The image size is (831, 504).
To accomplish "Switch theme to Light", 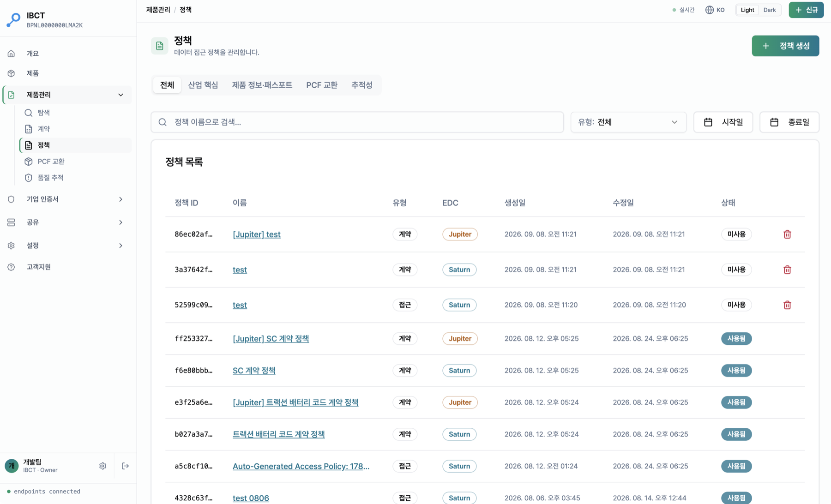I will tap(747, 10).
